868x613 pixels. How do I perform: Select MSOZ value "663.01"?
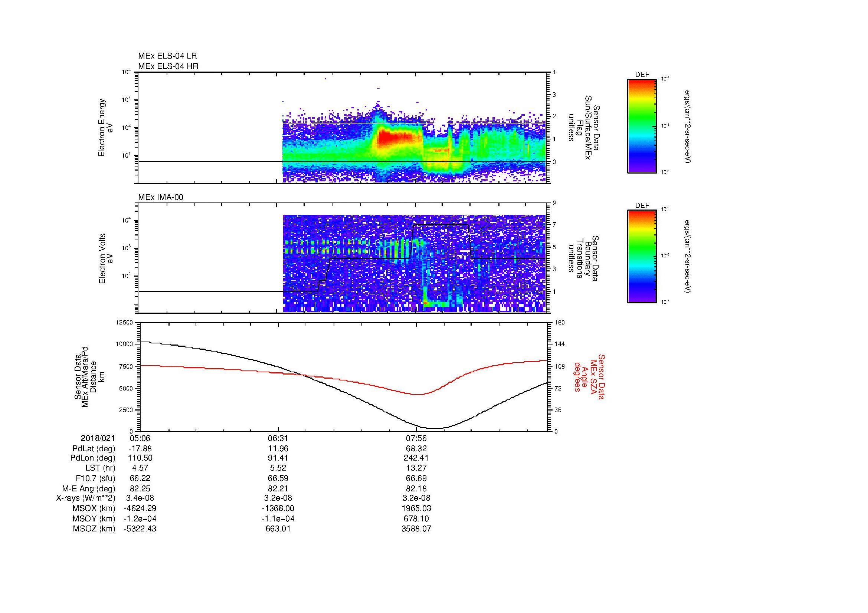tap(278, 529)
